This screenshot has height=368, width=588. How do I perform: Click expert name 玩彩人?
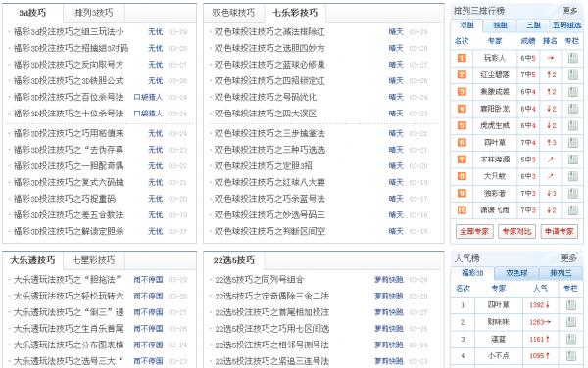[x=495, y=58]
